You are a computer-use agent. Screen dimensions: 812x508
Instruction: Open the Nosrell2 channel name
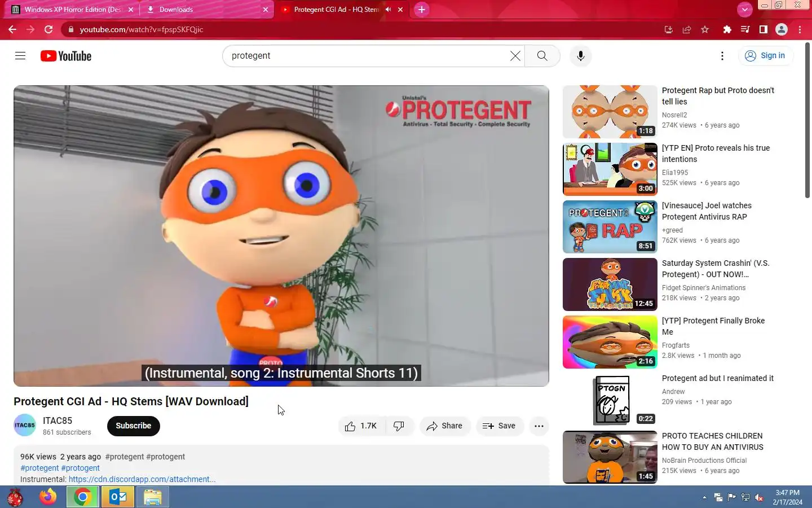[674, 115]
